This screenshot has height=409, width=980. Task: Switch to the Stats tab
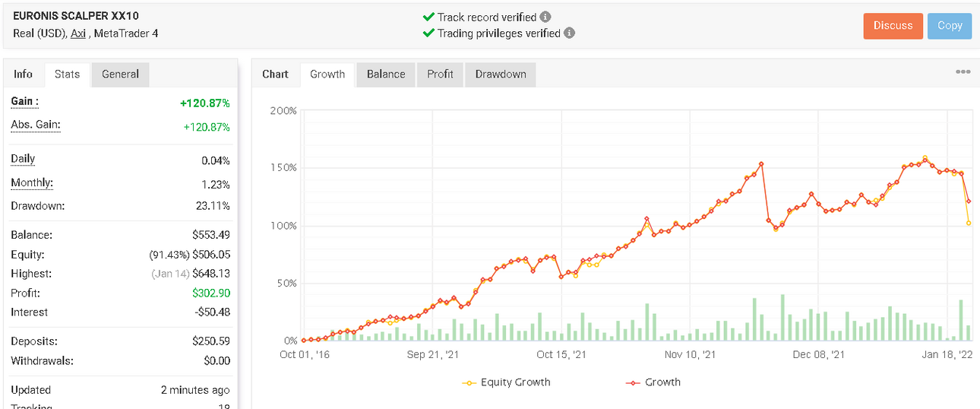click(x=67, y=74)
